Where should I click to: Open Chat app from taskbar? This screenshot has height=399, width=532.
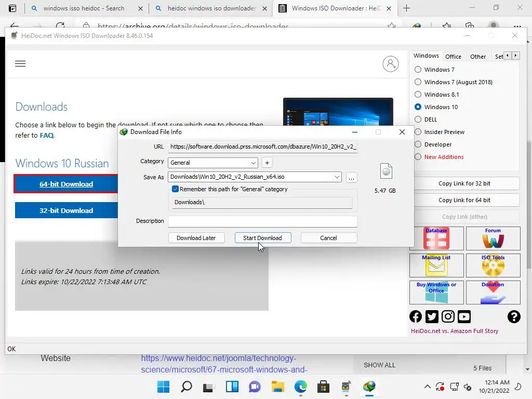[255, 387]
